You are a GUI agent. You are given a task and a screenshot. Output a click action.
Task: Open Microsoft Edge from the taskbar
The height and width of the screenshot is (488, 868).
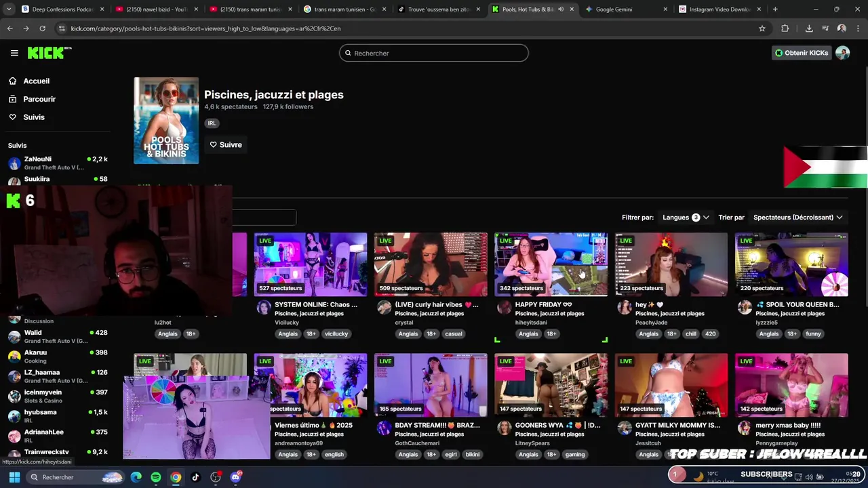[136, 477]
